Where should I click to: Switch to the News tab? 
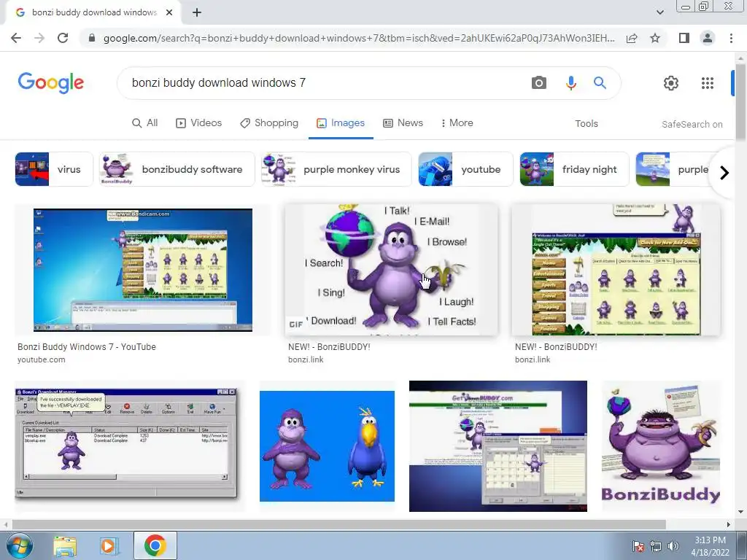tap(403, 122)
